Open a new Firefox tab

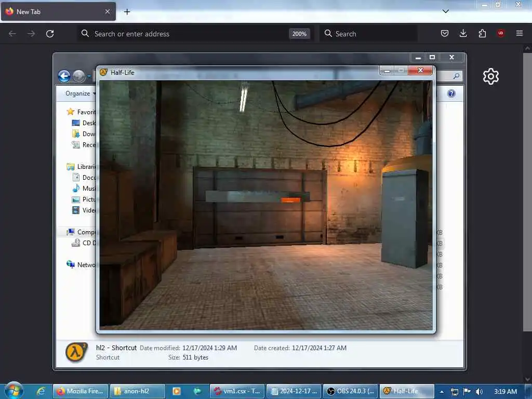[127, 12]
